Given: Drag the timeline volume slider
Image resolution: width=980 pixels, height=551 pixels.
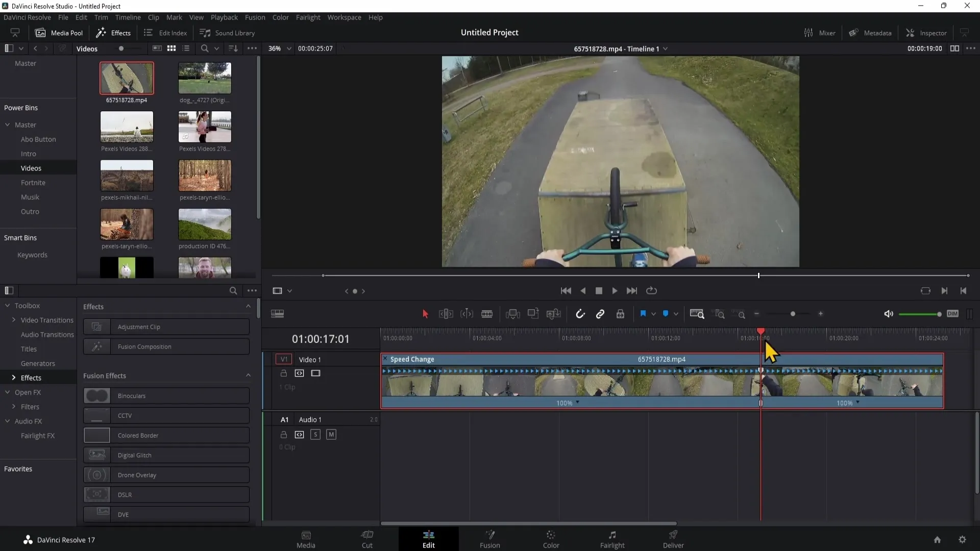Looking at the screenshot, I should click(x=938, y=314).
